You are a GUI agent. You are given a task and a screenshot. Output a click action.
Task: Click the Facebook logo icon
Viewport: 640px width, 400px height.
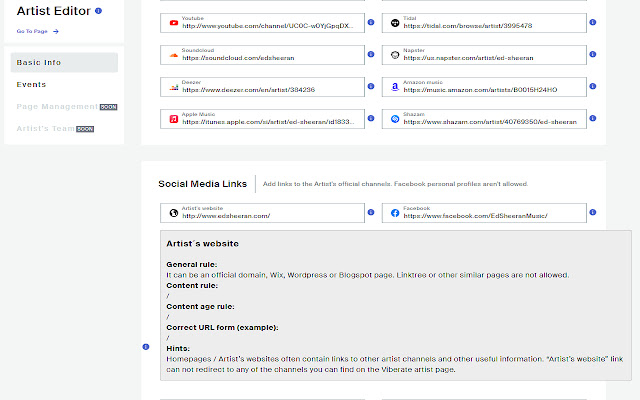coord(395,213)
